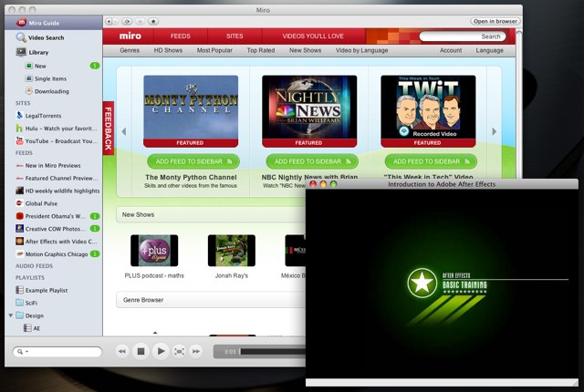Open Single Items in library

(53, 78)
